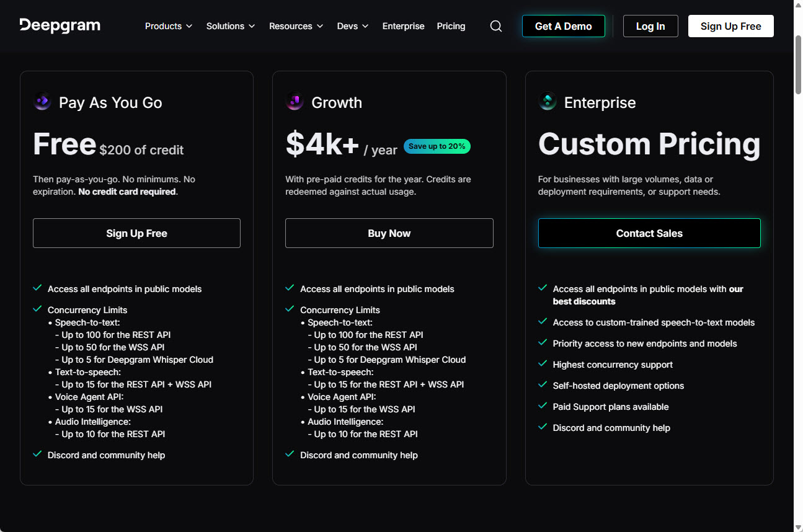803x532 pixels.
Task: Open the Enterprise nav link
Action: 404,26
